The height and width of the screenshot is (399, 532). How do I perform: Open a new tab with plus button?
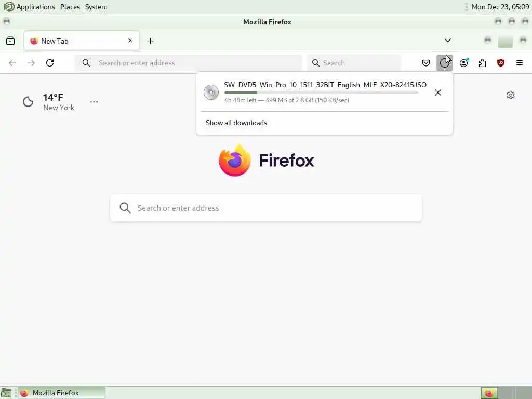(150, 41)
